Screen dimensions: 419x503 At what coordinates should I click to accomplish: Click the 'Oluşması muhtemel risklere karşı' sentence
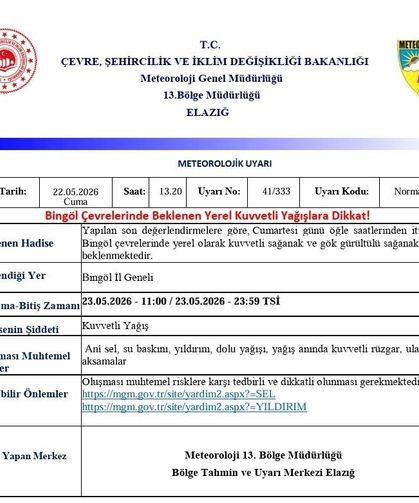coord(250,382)
